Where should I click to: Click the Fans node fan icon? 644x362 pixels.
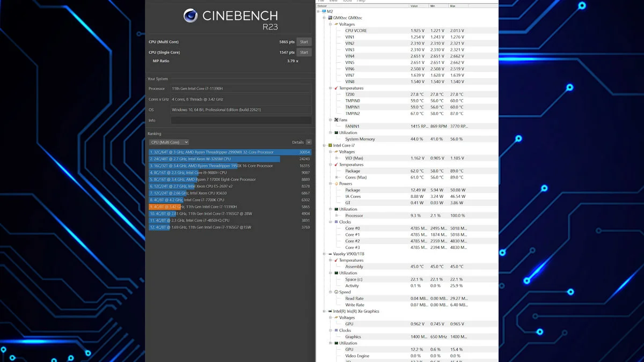pos(336,120)
